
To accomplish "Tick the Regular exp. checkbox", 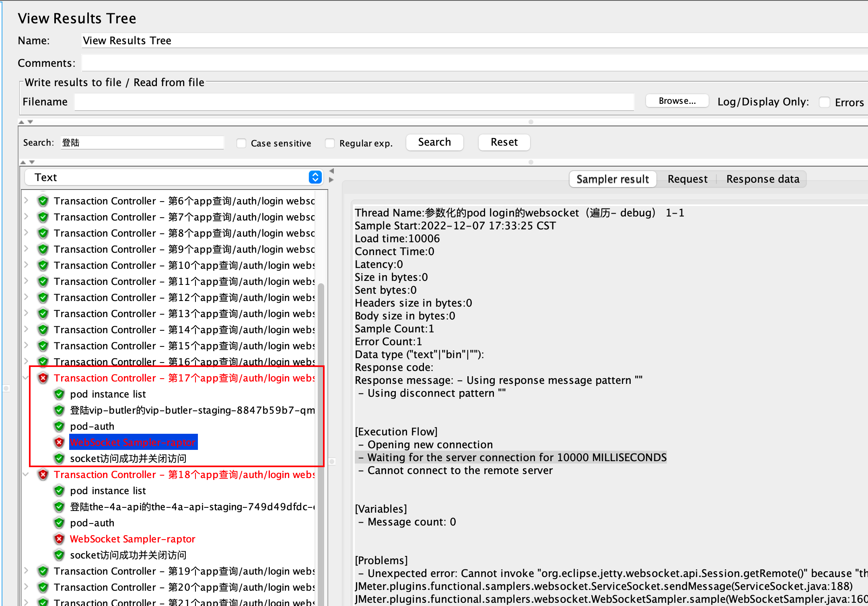I will (330, 143).
